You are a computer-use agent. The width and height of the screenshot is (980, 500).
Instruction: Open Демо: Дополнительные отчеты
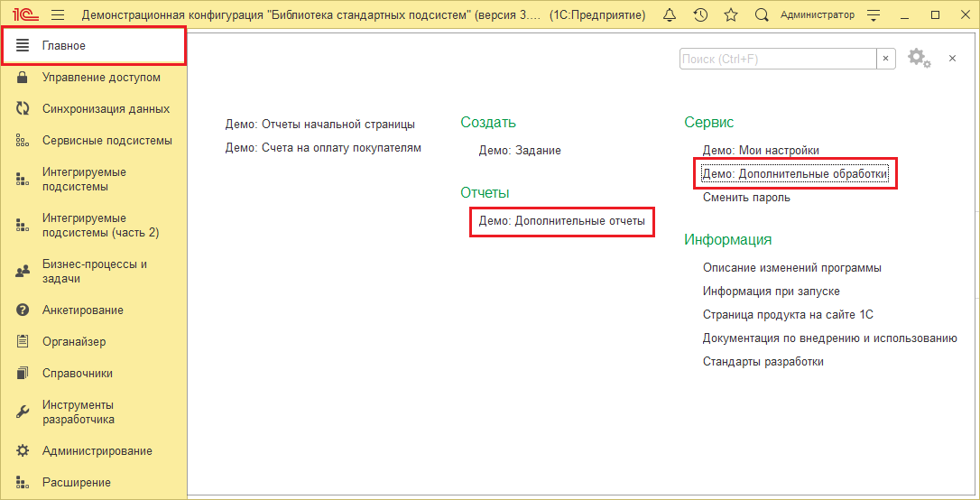point(562,220)
